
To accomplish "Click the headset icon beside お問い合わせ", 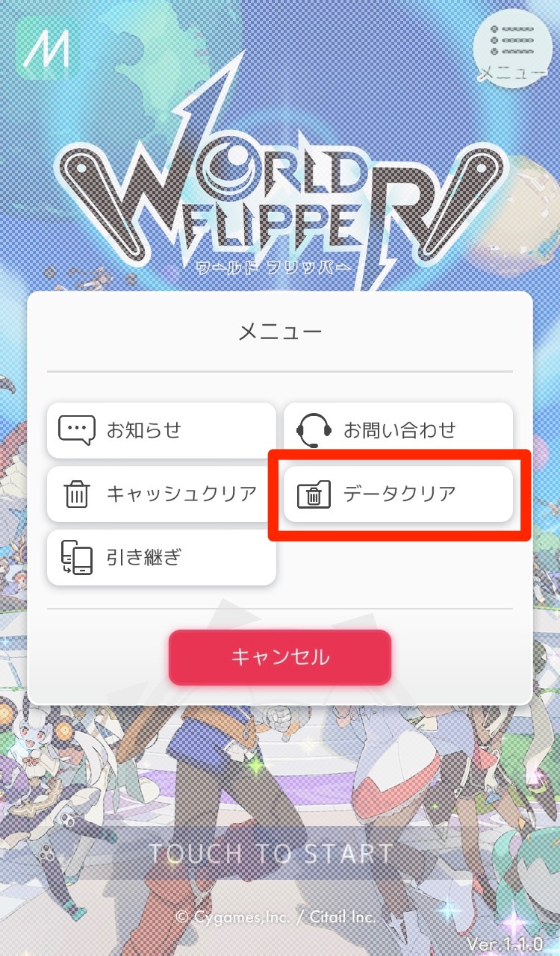I will [314, 430].
